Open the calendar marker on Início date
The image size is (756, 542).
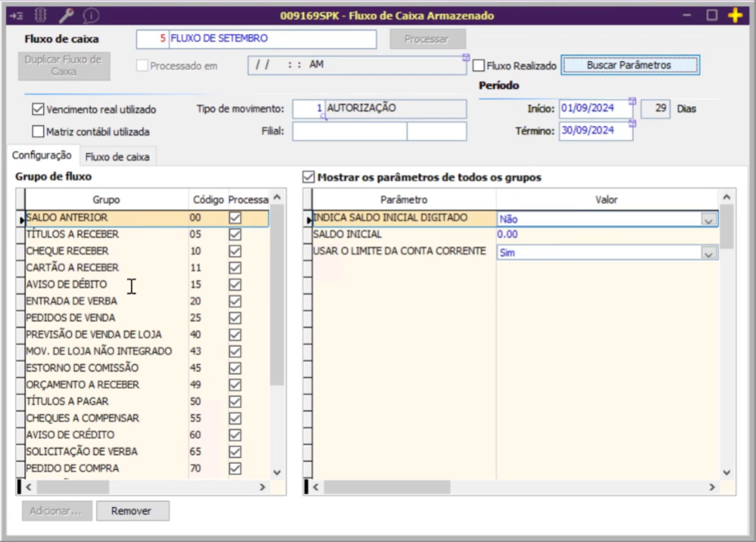[x=632, y=101]
